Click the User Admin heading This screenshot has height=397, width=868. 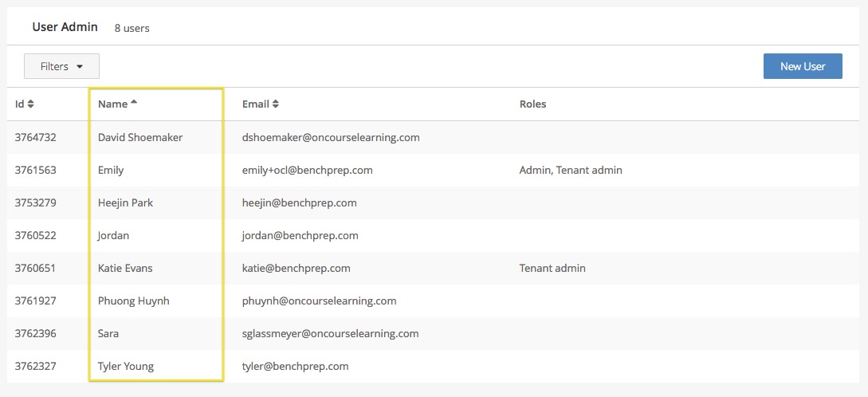(x=65, y=27)
